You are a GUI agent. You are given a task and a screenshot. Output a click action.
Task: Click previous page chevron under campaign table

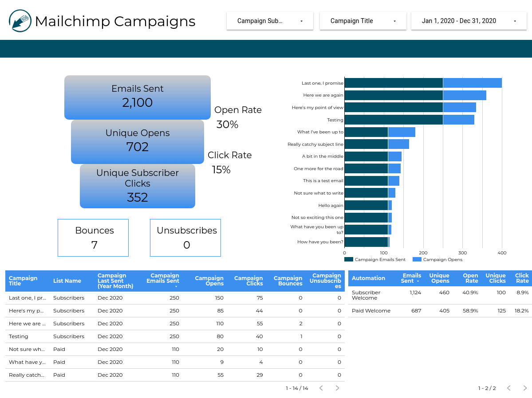tap(321, 388)
